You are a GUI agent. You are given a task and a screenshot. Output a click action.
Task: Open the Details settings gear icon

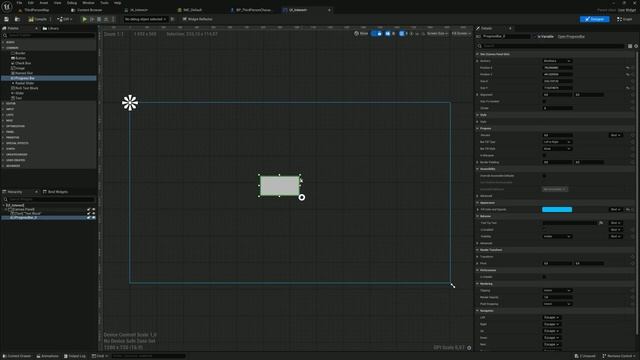[x=636, y=46]
